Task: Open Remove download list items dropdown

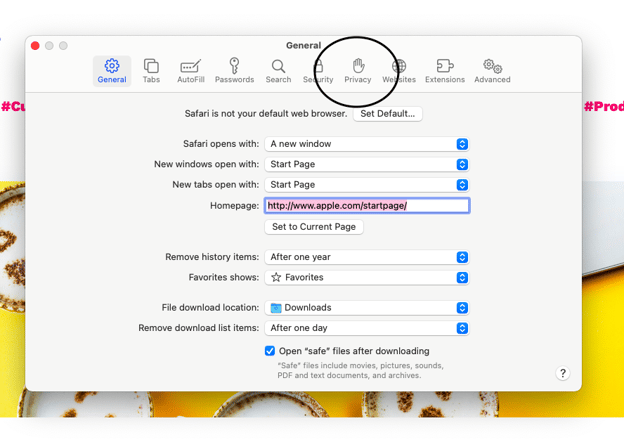Action: (x=367, y=328)
